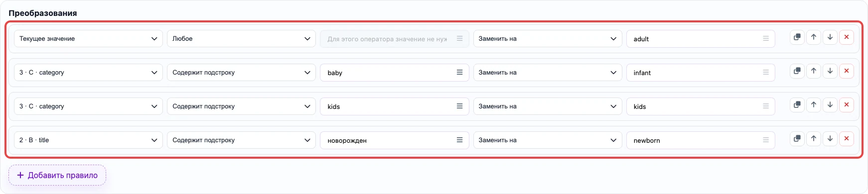Screen dimensions: 868x194
Task: Delete the kids rule
Action: pyautogui.click(x=847, y=105)
